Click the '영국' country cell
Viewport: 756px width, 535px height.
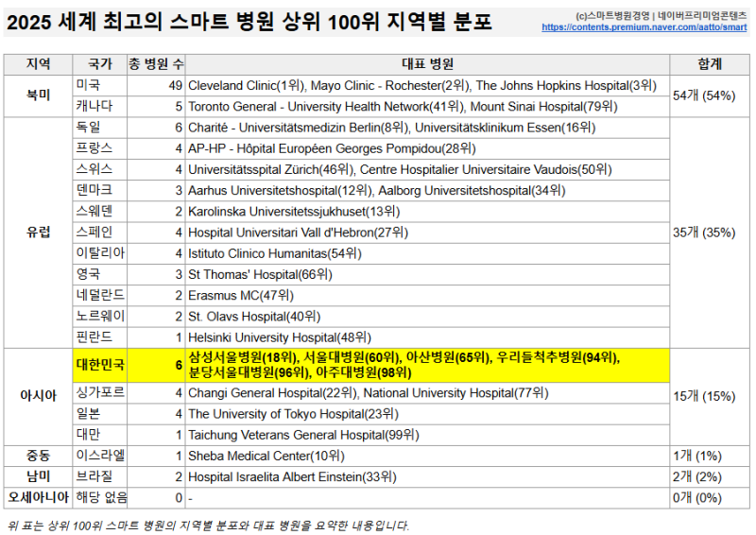tap(100, 274)
